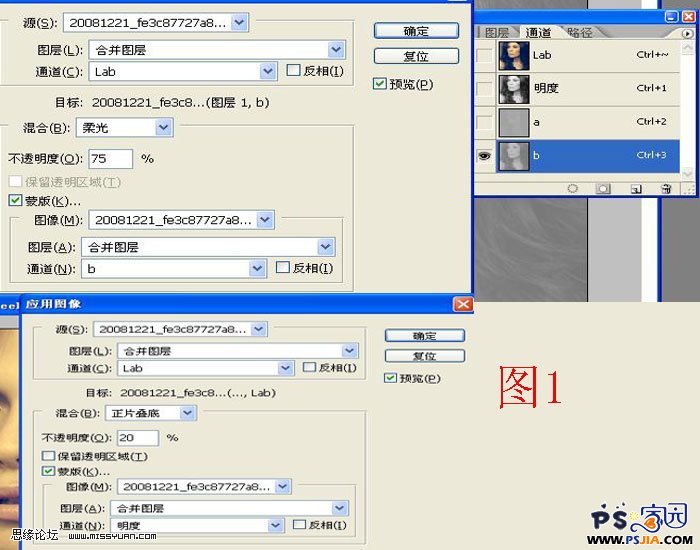Screen dimensions: 700x550
Task: Open the 通道(N) dropdown showing b
Action: (257, 268)
